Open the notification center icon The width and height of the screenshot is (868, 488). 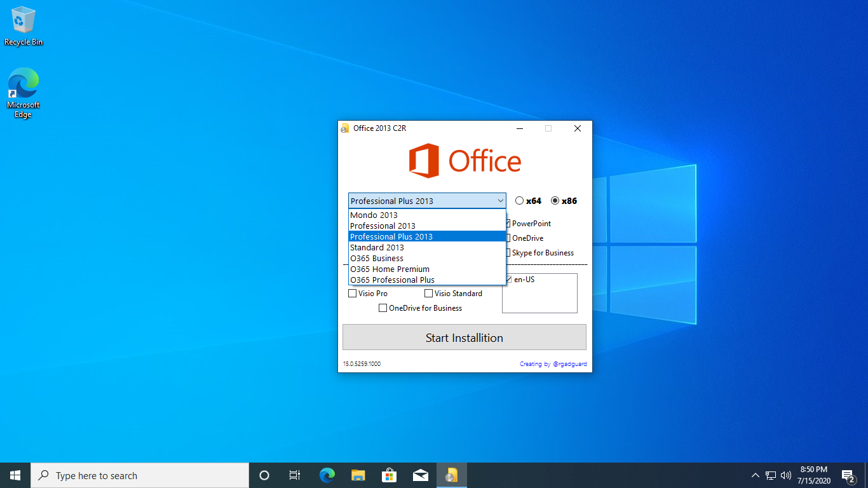coord(847,475)
